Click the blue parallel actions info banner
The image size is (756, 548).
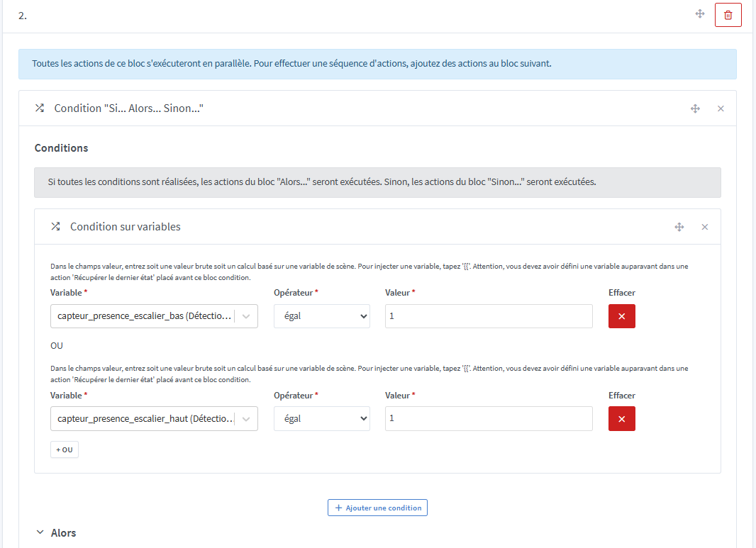point(377,64)
